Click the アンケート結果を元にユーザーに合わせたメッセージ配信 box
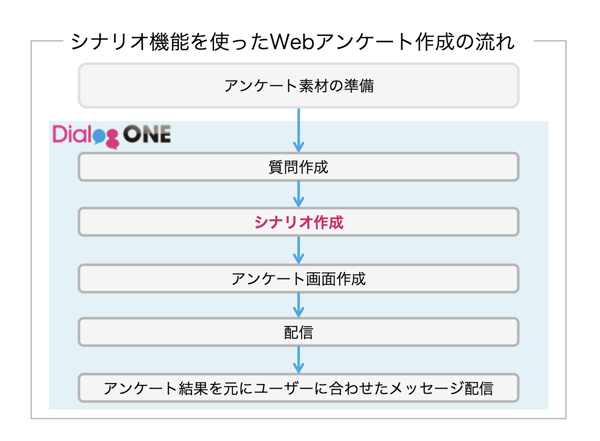Screen dimensions: 600x441 [x=299, y=387]
